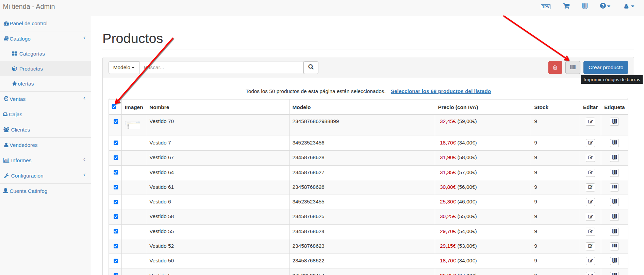The width and height of the screenshot is (644, 275).
Task: Print barcodes for the selected products
Action: (x=573, y=67)
